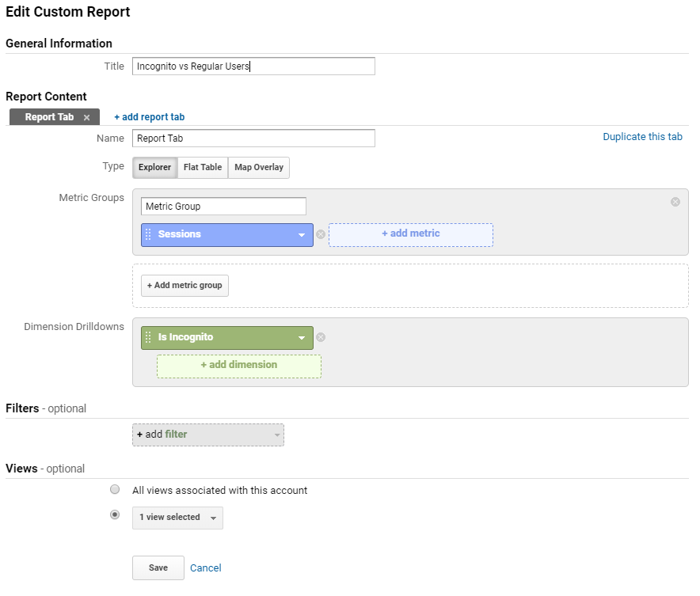
Task: Click the 'Edit Custom Report' heading
Action: (68, 12)
